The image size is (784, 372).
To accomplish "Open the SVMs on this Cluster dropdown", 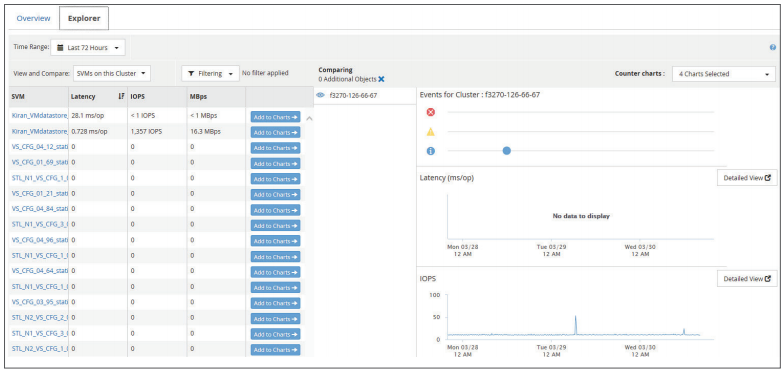I will (x=112, y=74).
